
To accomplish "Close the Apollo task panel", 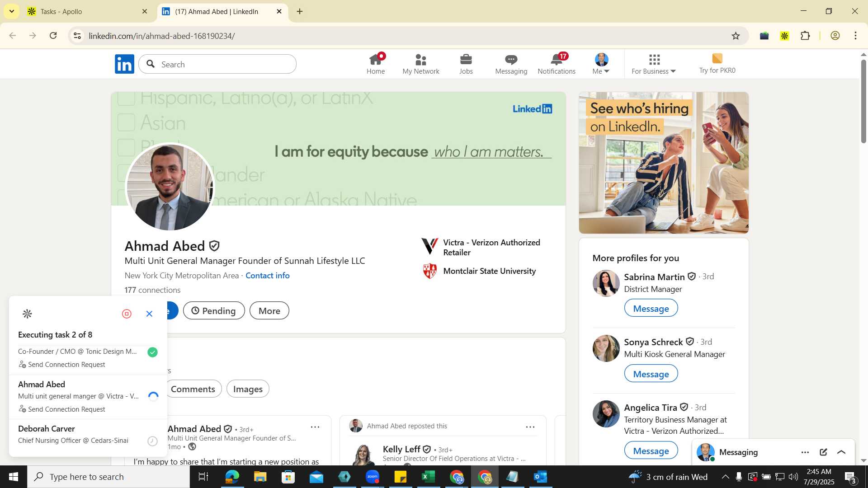I will point(150,314).
